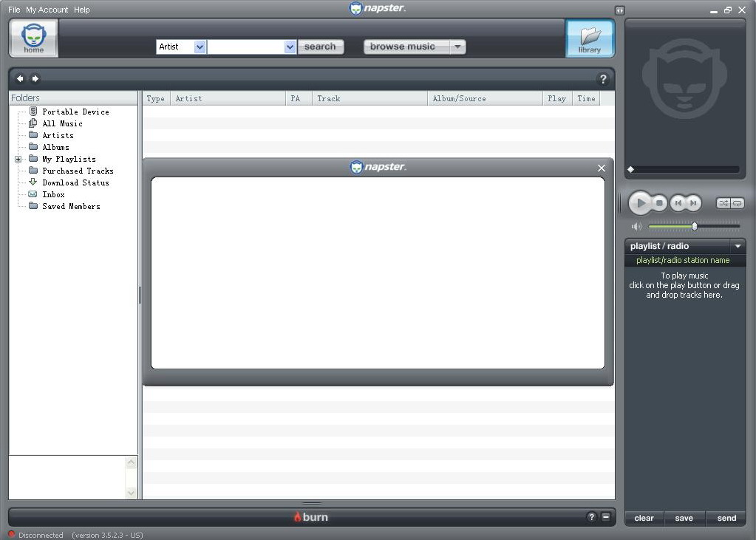Click version 3.5.2.3 status text
Screen dimensions: 756x540
point(107,535)
